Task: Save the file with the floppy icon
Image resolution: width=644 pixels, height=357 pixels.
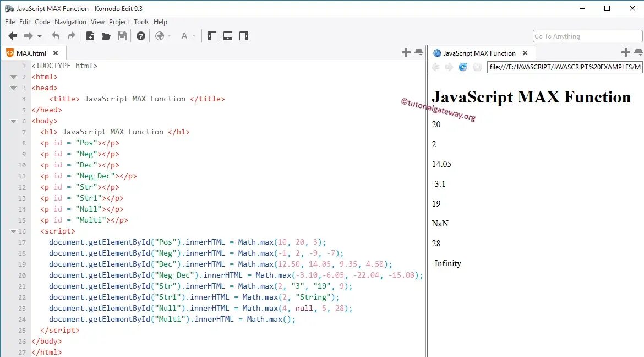Action: (122, 36)
